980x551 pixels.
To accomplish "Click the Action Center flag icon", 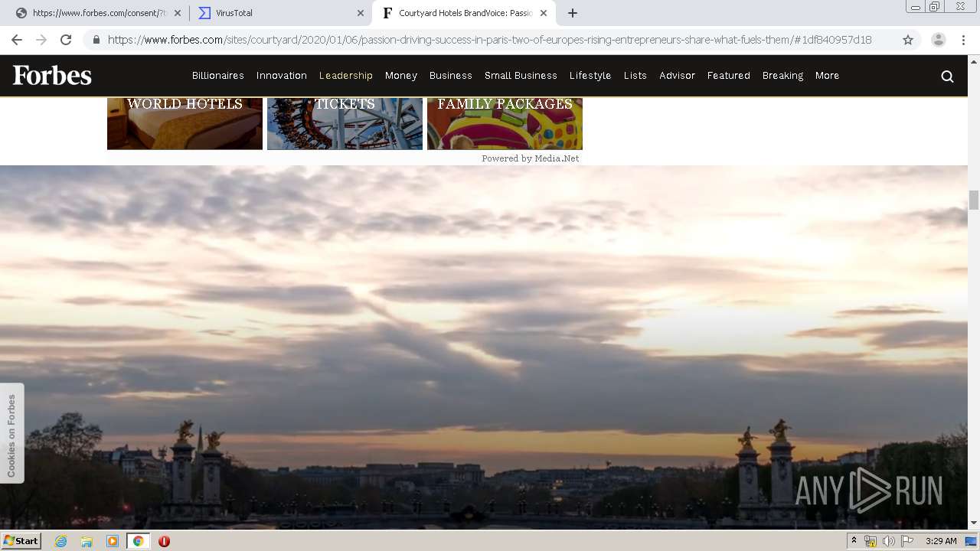I will (x=907, y=541).
